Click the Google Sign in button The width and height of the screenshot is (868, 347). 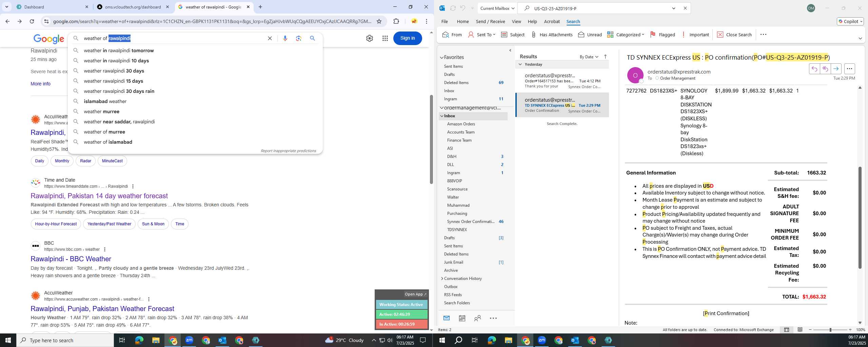coord(408,38)
